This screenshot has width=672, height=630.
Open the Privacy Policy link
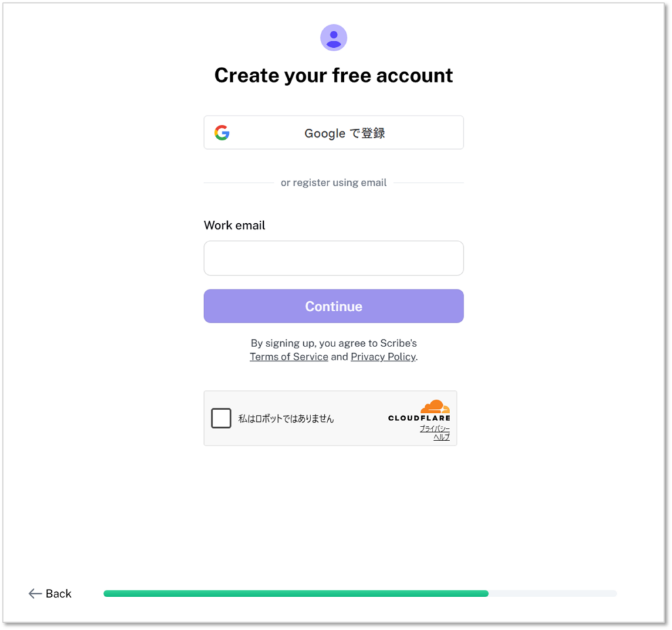(383, 357)
